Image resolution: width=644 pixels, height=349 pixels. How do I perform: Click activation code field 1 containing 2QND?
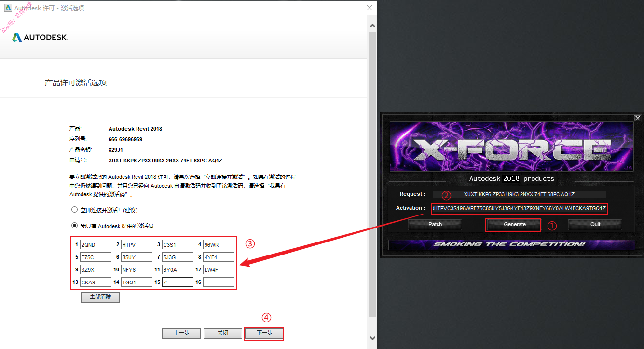(x=96, y=244)
